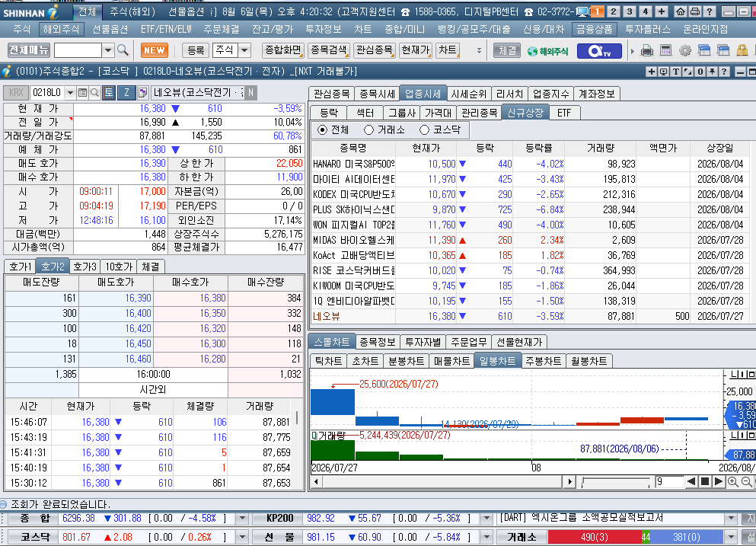
Task: Select the 전체 radio button
Action: 322,129
